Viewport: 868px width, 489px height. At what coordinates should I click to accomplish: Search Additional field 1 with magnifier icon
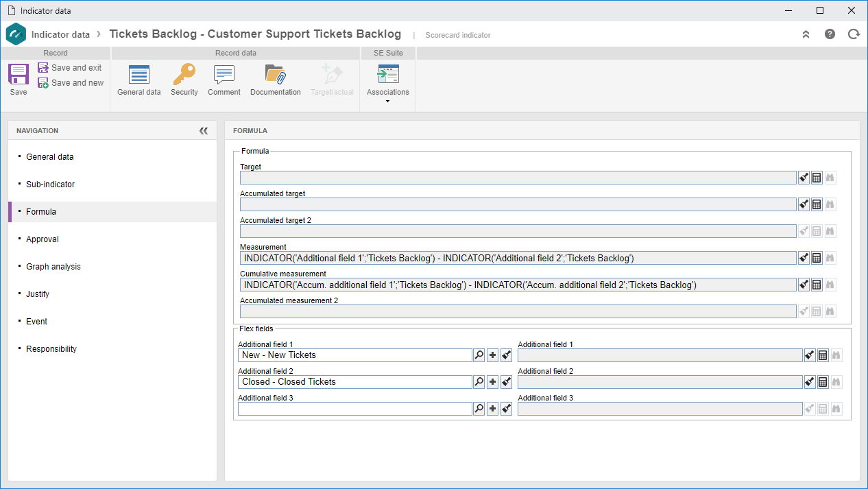click(479, 355)
